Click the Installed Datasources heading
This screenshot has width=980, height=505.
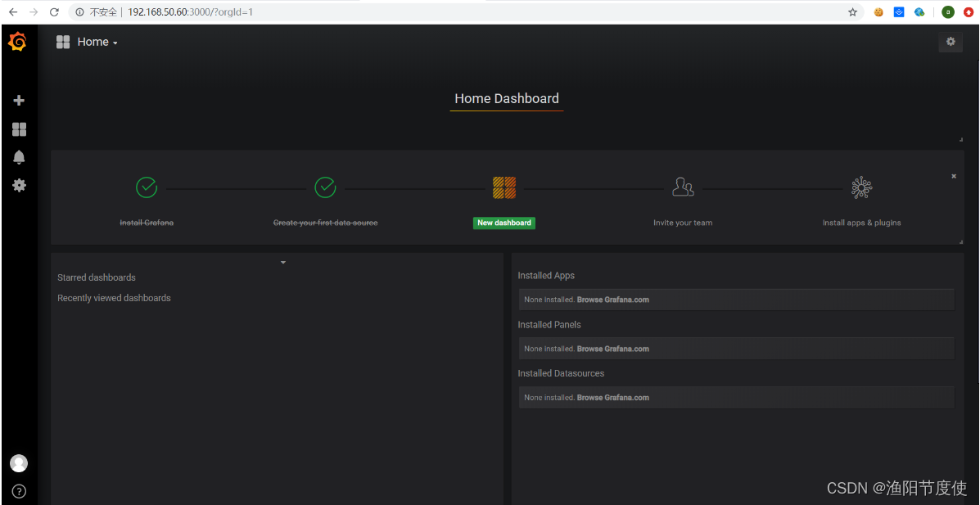[562, 374]
